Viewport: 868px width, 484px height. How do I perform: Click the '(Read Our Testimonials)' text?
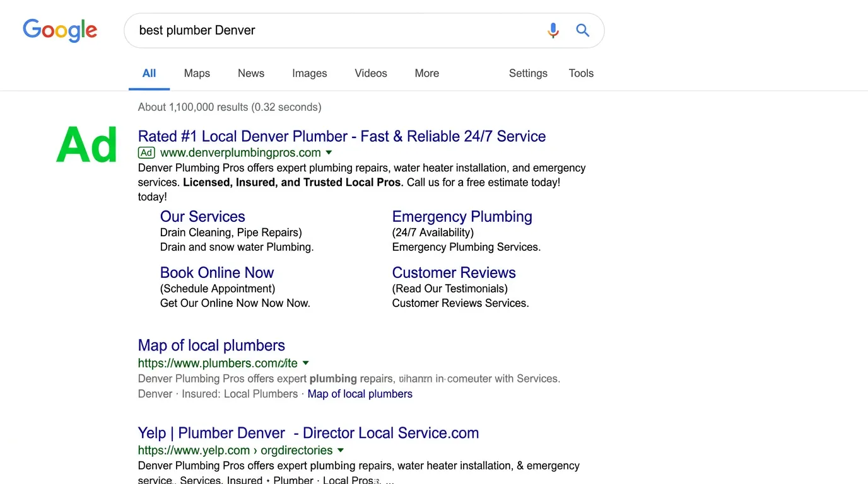(450, 289)
